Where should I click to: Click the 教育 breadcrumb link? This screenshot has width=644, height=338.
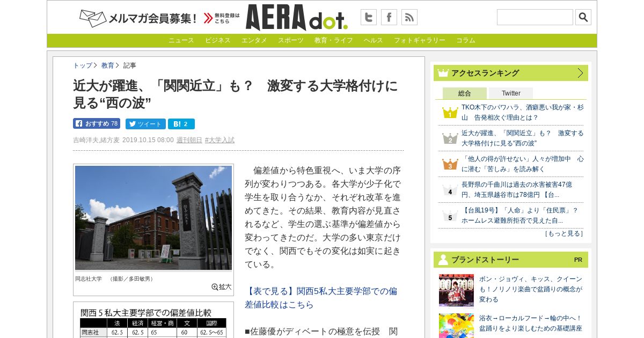point(108,65)
